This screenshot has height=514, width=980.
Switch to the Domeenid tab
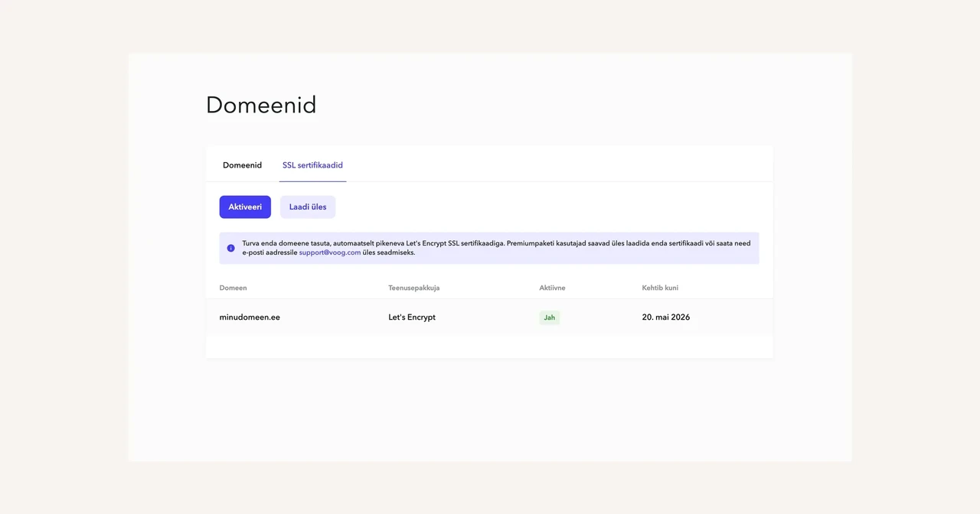(x=242, y=165)
